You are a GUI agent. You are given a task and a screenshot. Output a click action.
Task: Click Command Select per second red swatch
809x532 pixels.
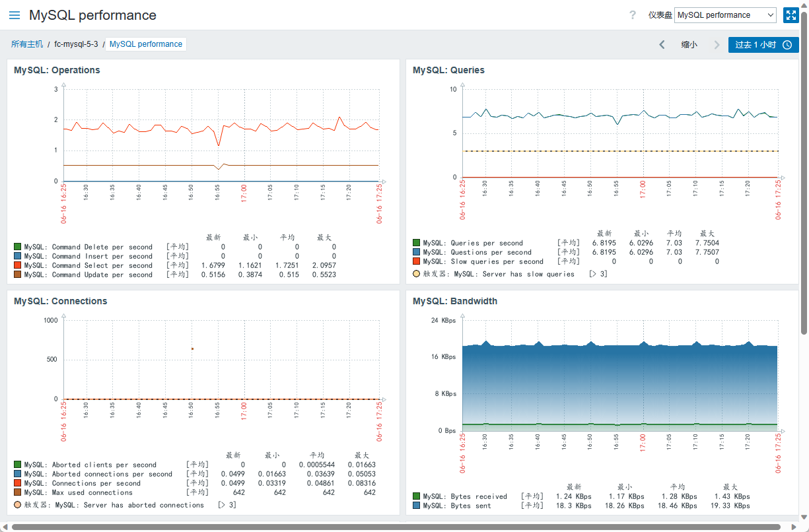(17, 265)
